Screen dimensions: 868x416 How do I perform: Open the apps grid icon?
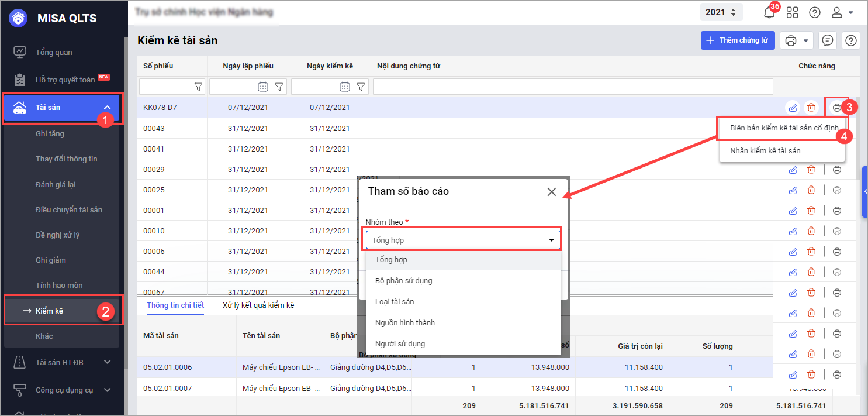tap(792, 12)
